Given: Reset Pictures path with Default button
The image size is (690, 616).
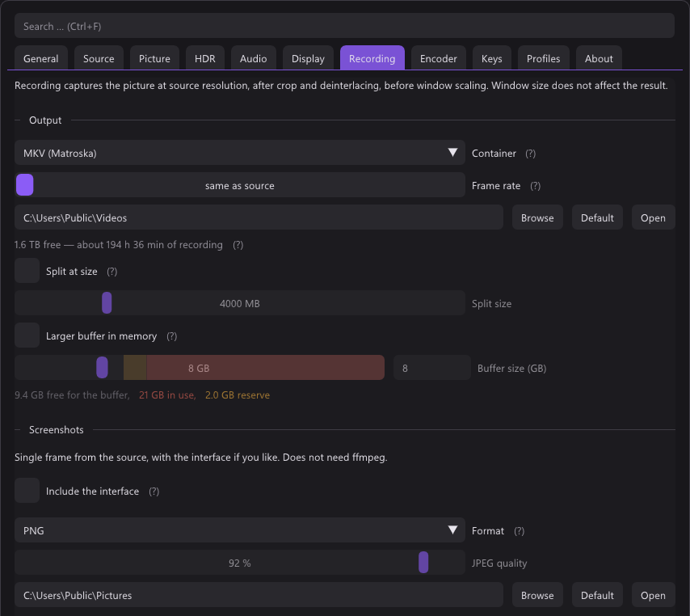Looking at the screenshot, I should (597, 595).
